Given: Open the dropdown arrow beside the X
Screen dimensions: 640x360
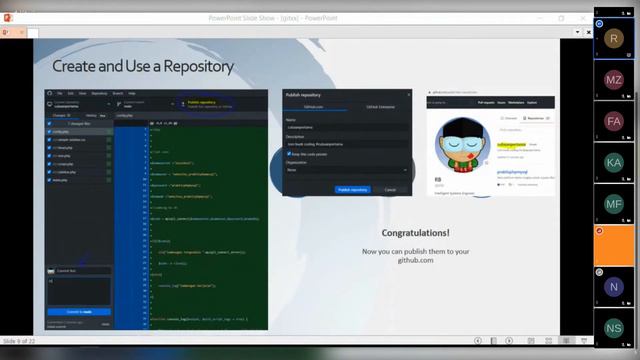Looking at the screenshot, I should (x=578, y=32).
